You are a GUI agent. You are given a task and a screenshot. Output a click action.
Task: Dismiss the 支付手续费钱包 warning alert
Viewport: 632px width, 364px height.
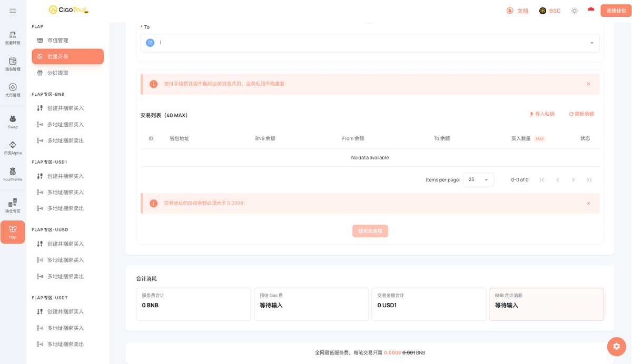588,84
